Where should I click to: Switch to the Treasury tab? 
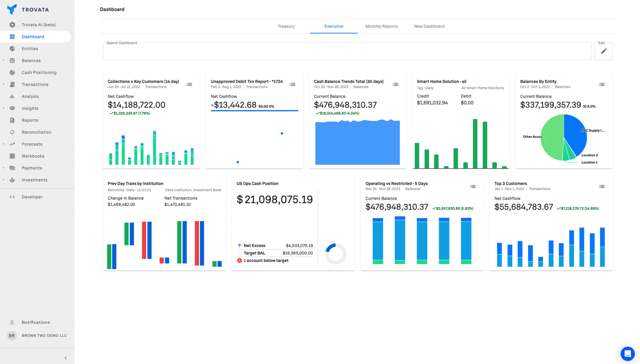(x=286, y=26)
